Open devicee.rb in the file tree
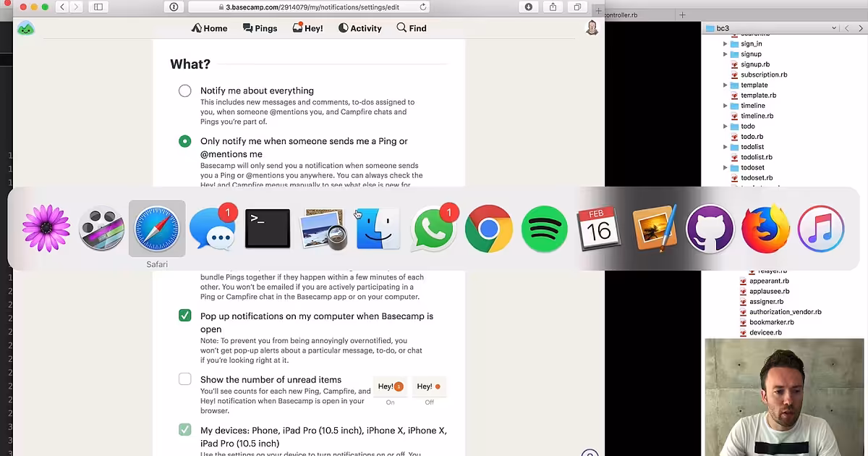868x456 pixels. [x=765, y=333]
